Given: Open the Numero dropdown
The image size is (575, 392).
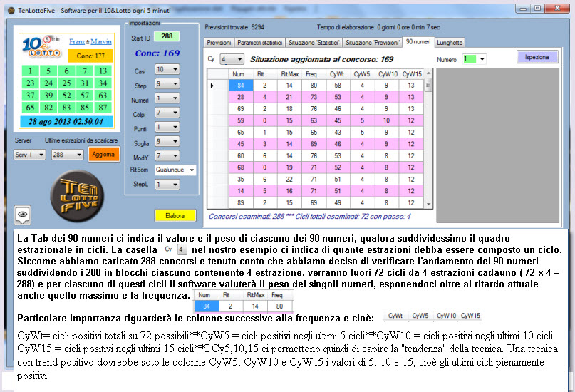Looking at the screenshot, I should click(475, 58).
